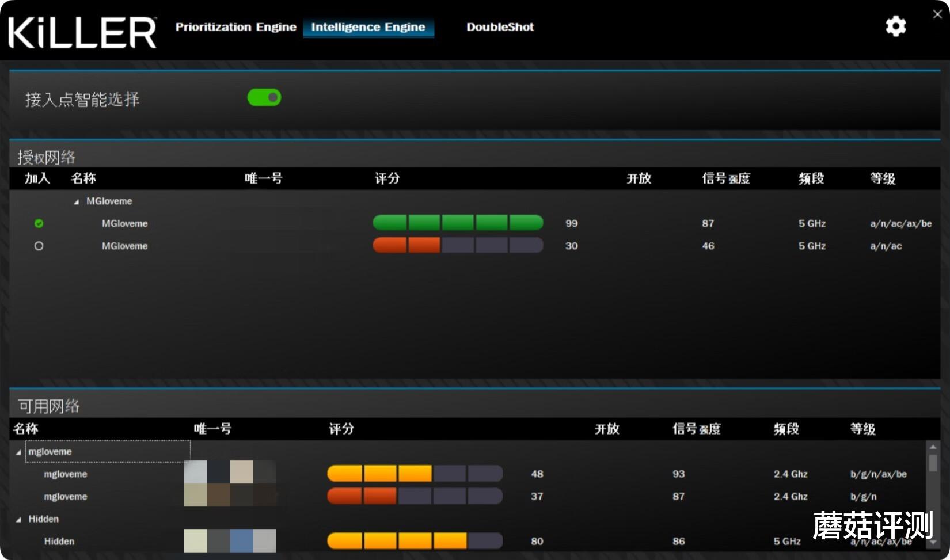950x560 pixels.
Task: Collapse Hidden network group
Action: click(18, 520)
